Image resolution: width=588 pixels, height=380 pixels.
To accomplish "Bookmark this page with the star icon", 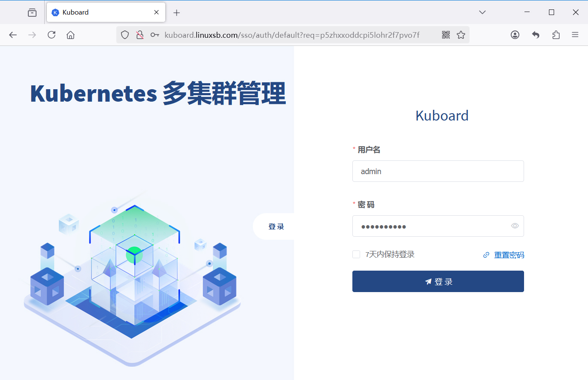I will pos(461,35).
